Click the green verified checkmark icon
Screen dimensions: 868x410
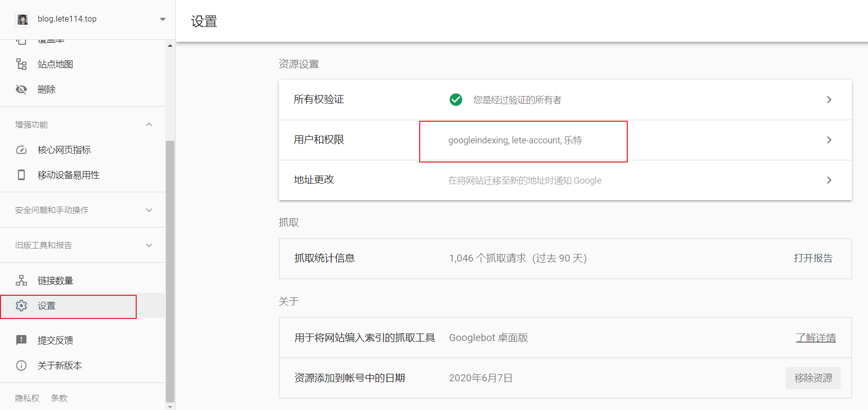pos(456,100)
